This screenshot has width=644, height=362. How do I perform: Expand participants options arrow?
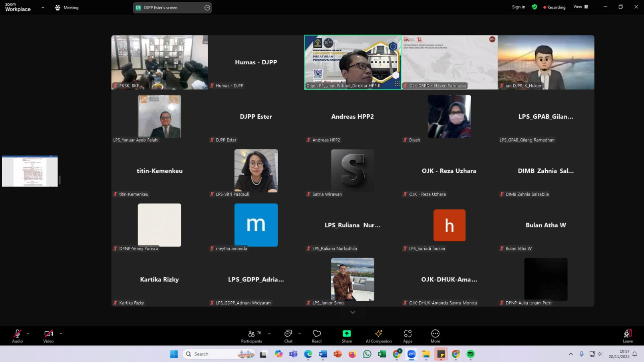[269, 334]
